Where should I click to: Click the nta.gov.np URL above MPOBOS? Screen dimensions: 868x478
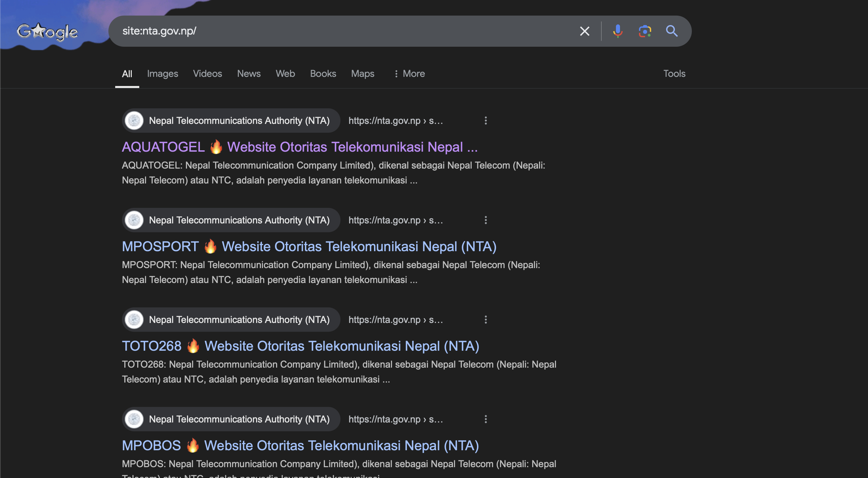[x=396, y=419]
